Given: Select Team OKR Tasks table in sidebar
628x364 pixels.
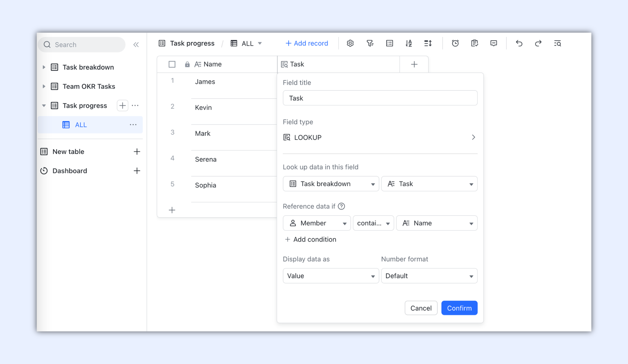Looking at the screenshot, I should pyautogui.click(x=89, y=86).
